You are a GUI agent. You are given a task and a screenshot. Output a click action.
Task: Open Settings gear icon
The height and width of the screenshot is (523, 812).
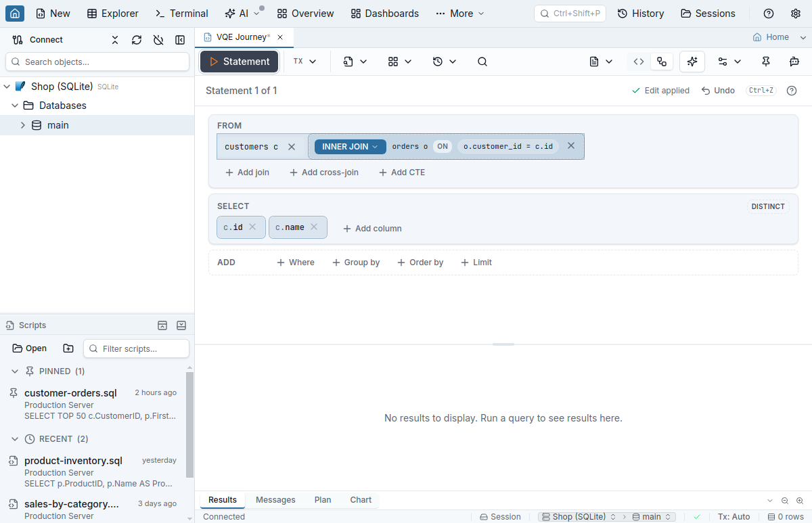coord(796,14)
